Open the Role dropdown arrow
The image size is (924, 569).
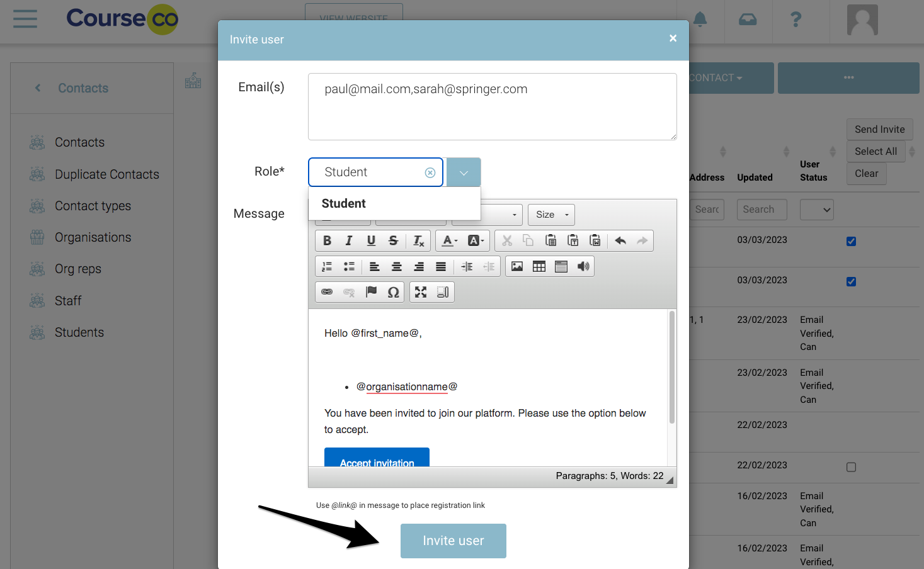(x=464, y=172)
